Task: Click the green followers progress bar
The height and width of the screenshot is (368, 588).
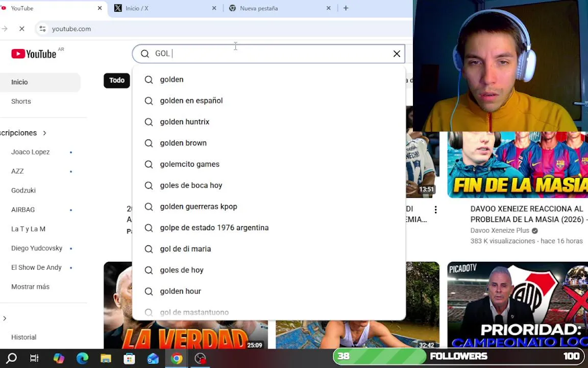Action: 379,356
